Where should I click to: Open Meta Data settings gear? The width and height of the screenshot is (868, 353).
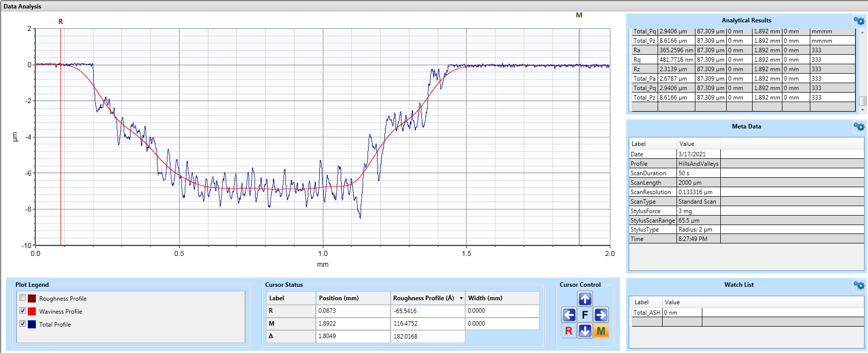(859, 127)
